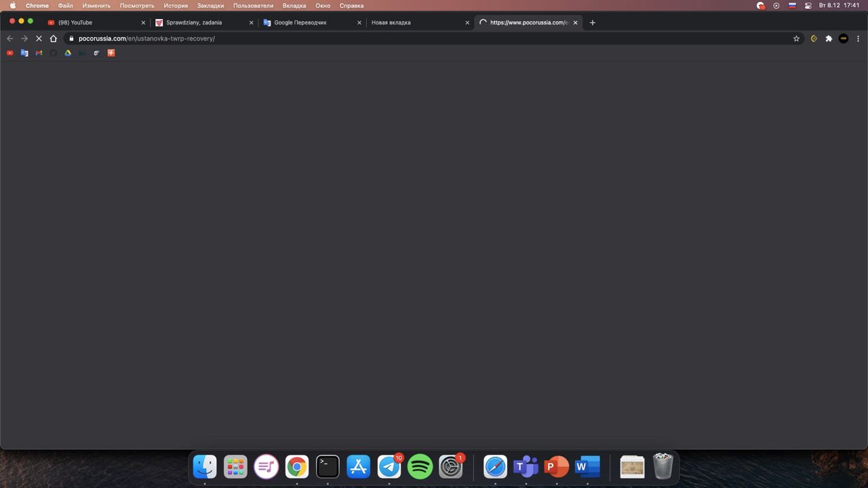Open the Посмотреть menu
The width and height of the screenshot is (868, 488).
click(x=137, y=5)
